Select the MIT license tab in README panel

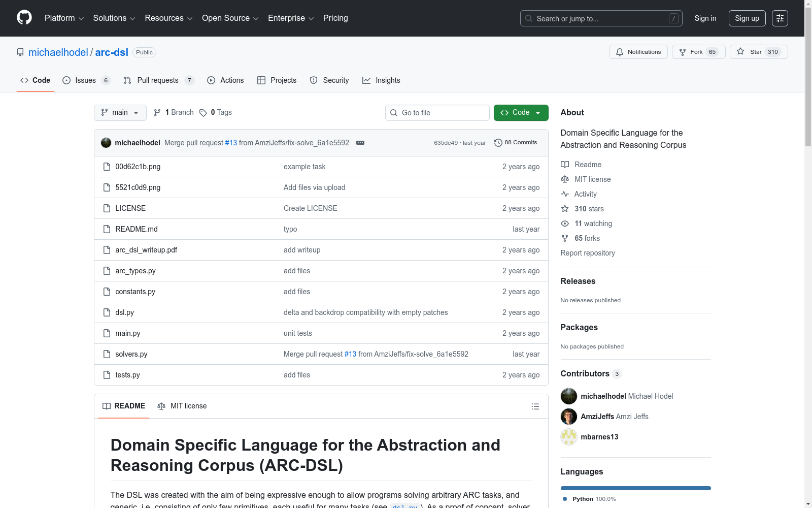tap(182, 406)
